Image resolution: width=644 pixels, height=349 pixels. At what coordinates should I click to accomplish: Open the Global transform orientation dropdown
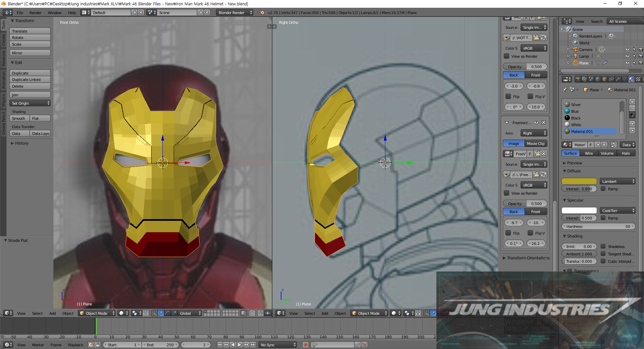[190, 313]
